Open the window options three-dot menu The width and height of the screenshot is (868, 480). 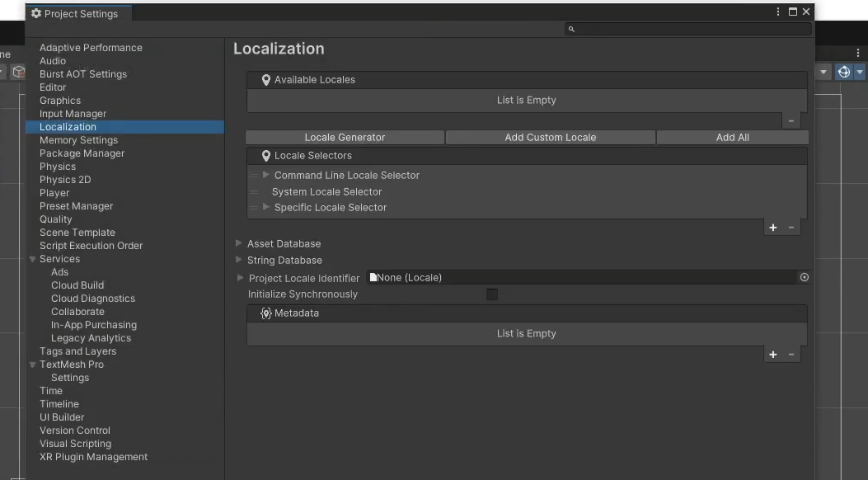point(777,11)
